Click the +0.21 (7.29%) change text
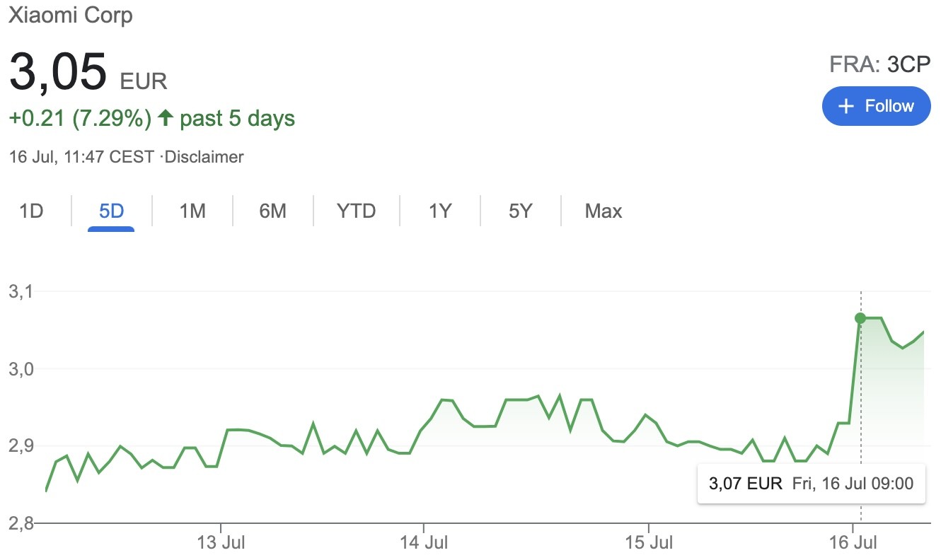Screen dimensions: 941x560 click(x=80, y=118)
